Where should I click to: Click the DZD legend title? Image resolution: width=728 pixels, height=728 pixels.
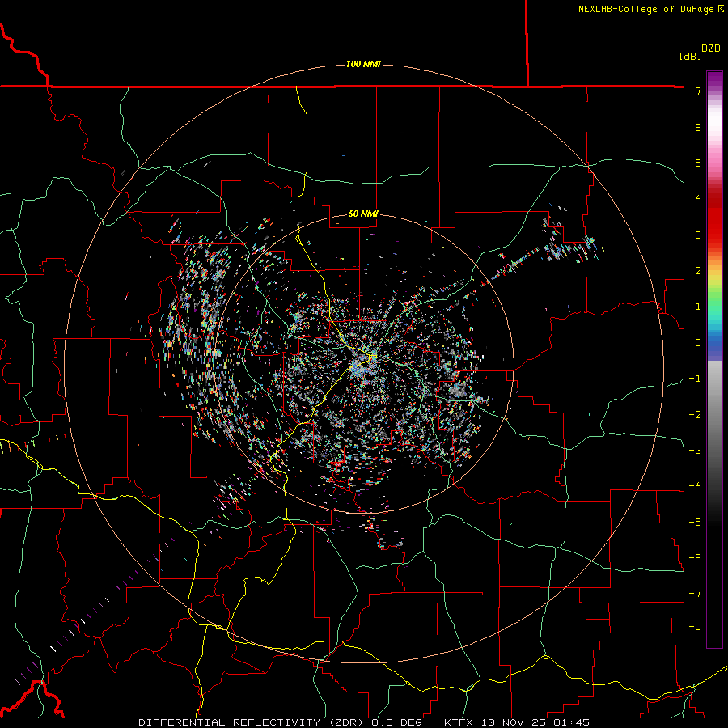click(x=711, y=49)
